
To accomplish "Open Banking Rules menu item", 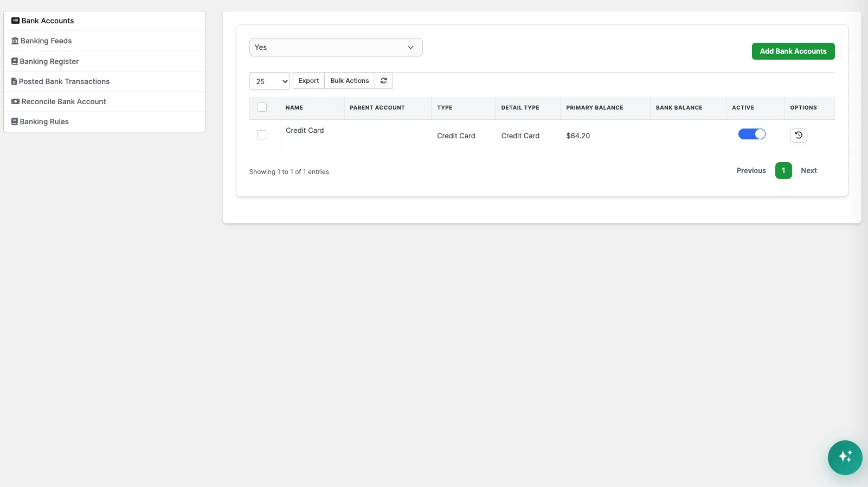I will point(105,121).
